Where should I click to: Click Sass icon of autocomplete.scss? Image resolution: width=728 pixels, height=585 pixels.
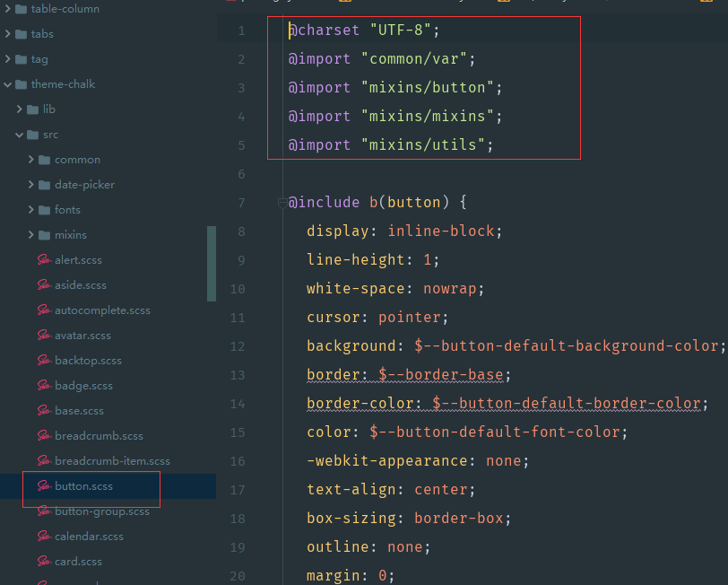coord(44,310)
